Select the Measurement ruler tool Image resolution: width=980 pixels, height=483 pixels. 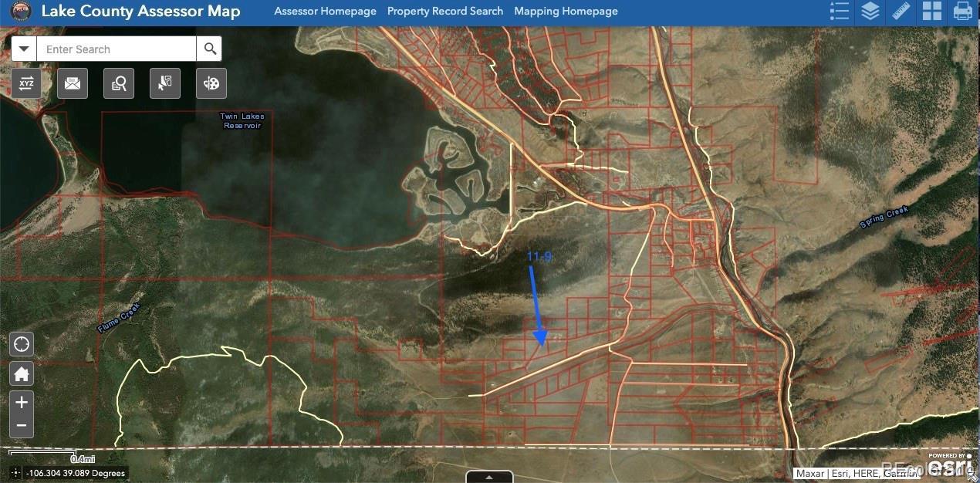pos(901,12)
